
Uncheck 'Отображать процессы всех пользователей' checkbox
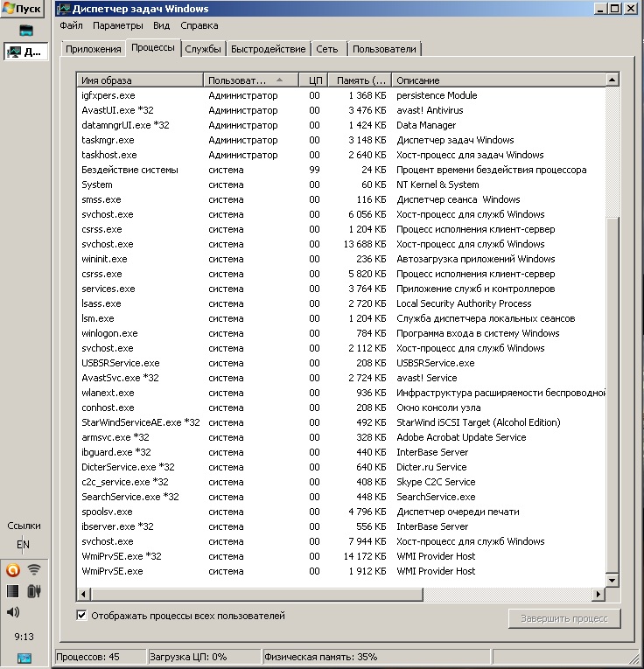point(83,616)
